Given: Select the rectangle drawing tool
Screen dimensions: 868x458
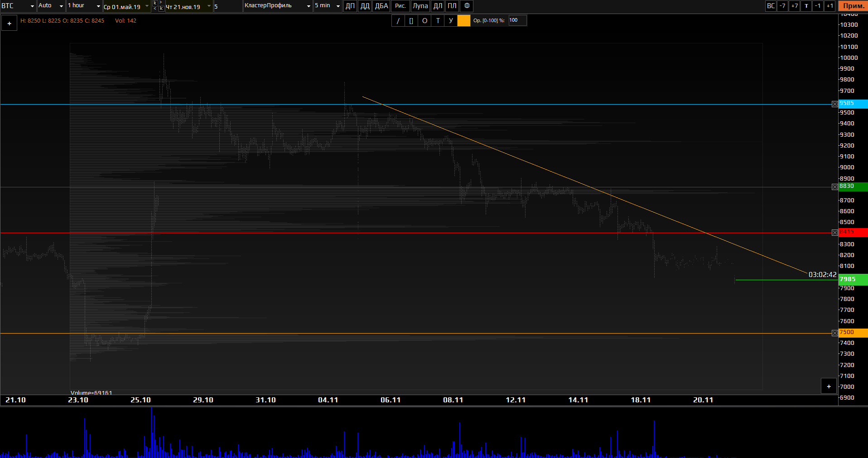Looking at the screenshot, I should point(411,21).
